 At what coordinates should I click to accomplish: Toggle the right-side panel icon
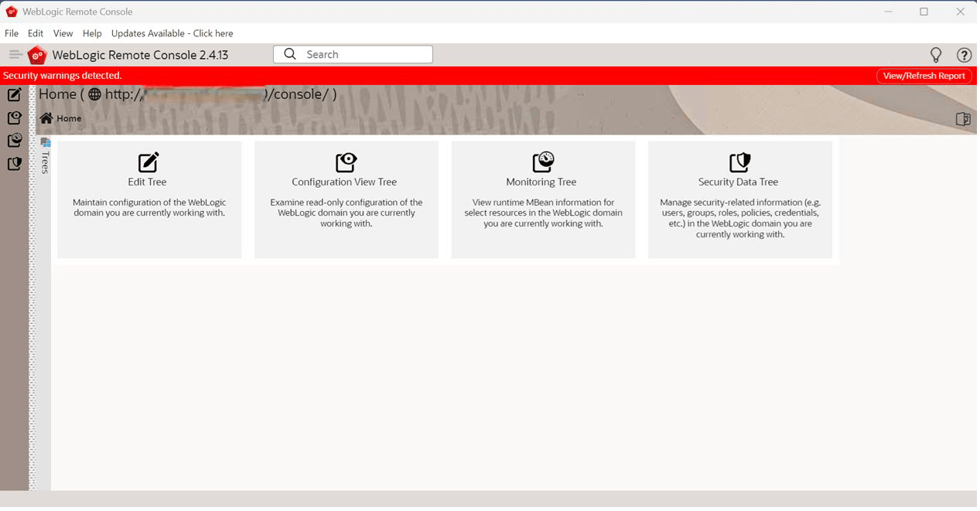963,119
